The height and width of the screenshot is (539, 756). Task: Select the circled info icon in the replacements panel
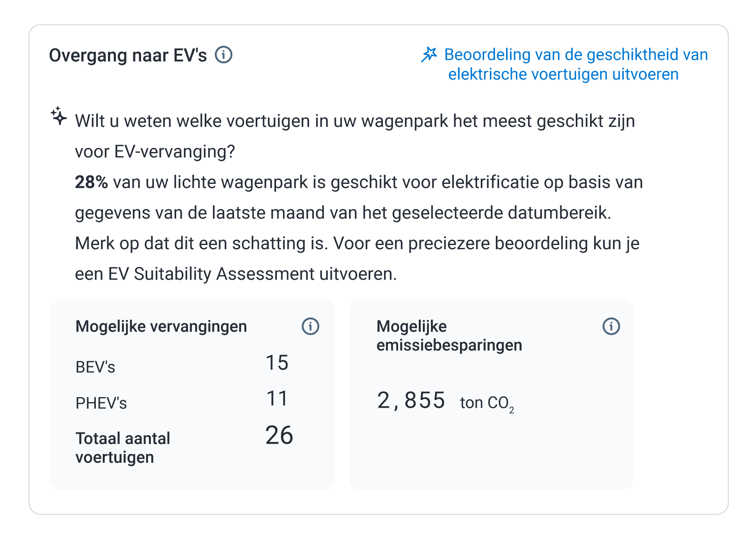click(310, 326)
